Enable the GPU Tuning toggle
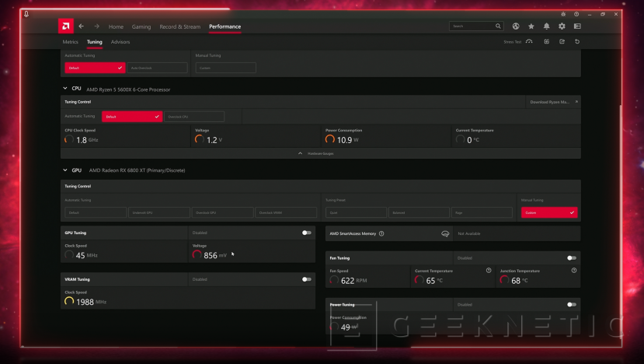Screen dimensions: 644x364 [x=306, y=233]
